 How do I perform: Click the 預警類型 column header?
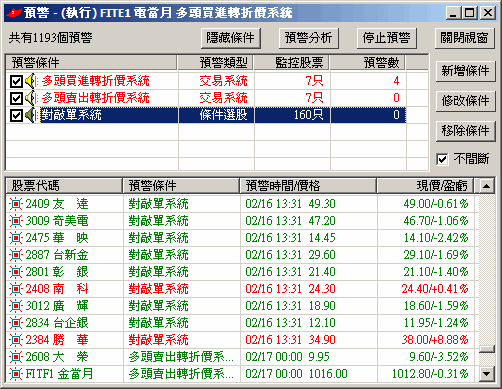pos(216,62)
